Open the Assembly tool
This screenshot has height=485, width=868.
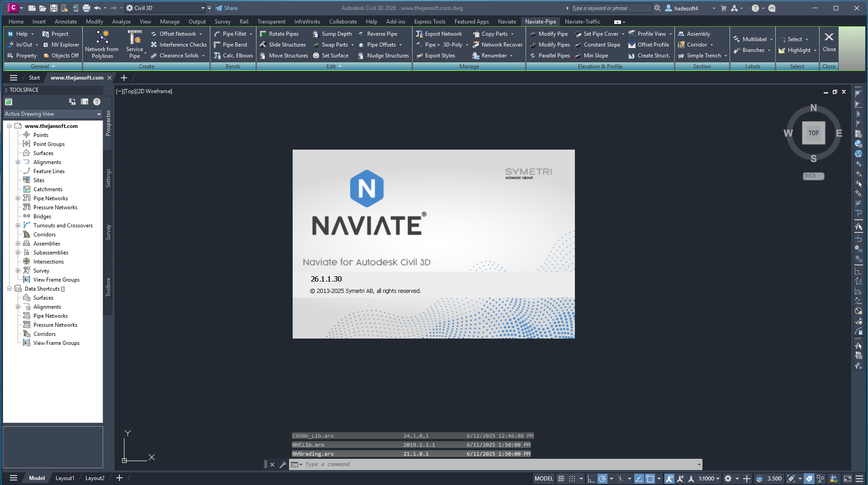(694, 34)
